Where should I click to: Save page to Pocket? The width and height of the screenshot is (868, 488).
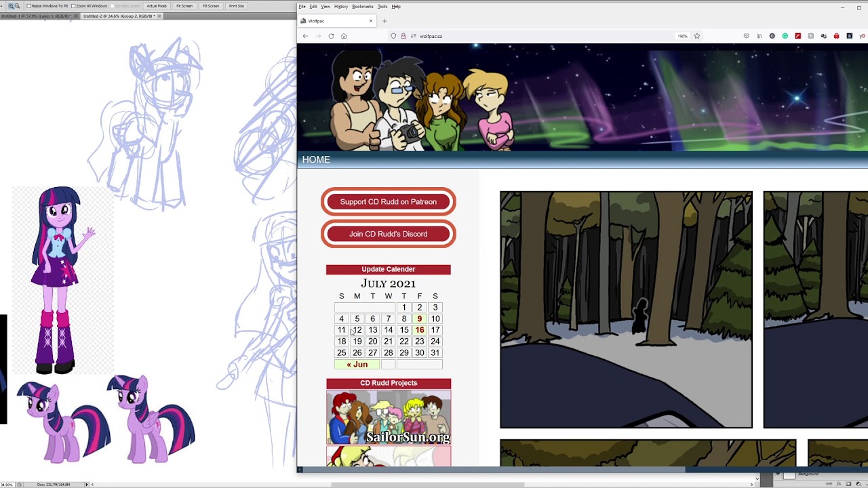click(747, 36)
